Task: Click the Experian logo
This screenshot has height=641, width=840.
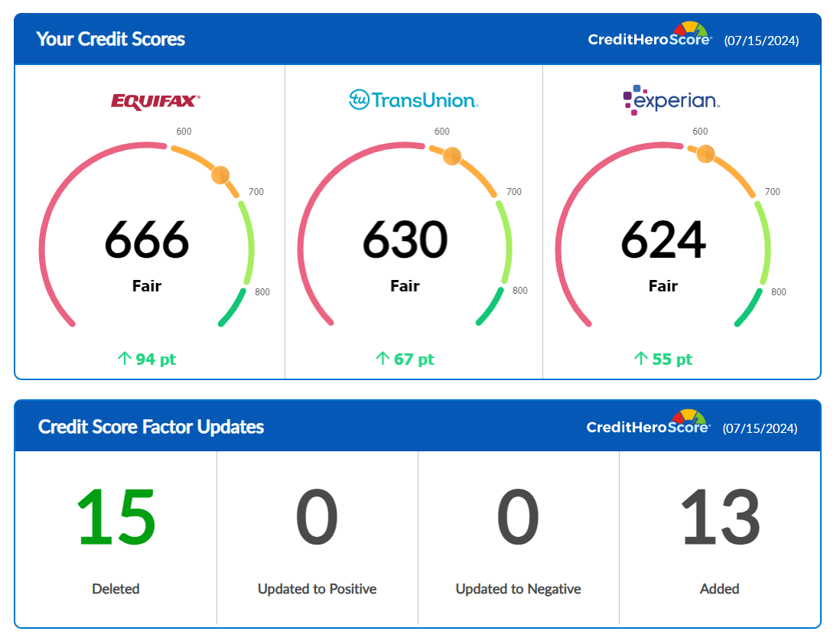Action: click(x=671, y=100)
